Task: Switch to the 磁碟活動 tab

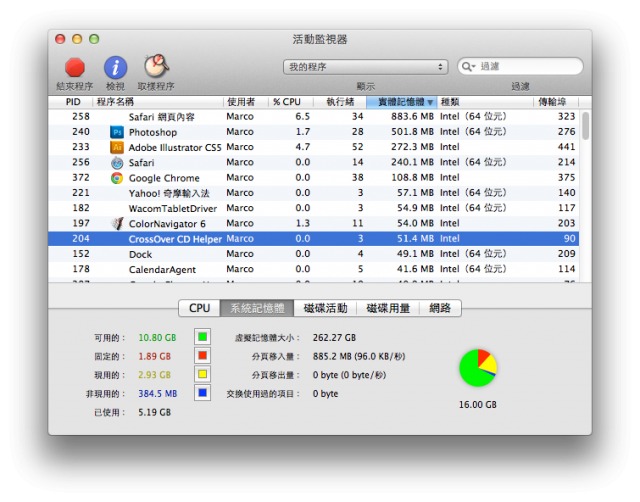Action: click(325, 308)
